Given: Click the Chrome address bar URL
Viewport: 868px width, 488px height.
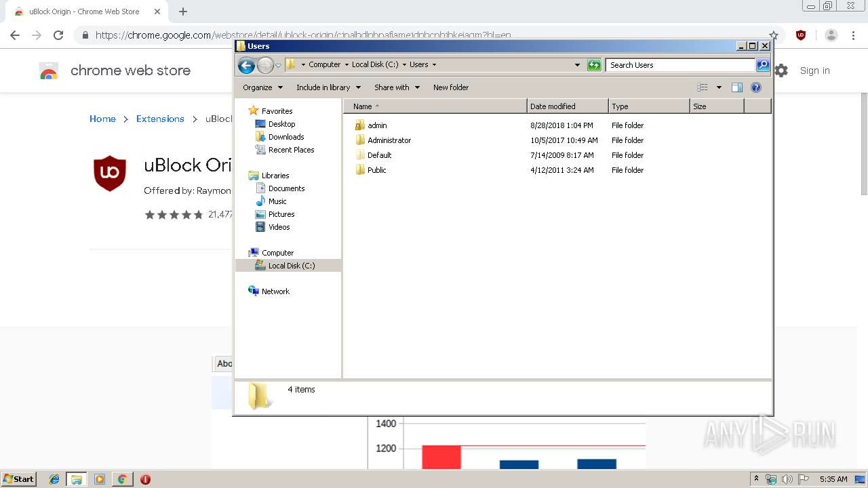Looking at the screenshot, I should [x=303, y=35].
